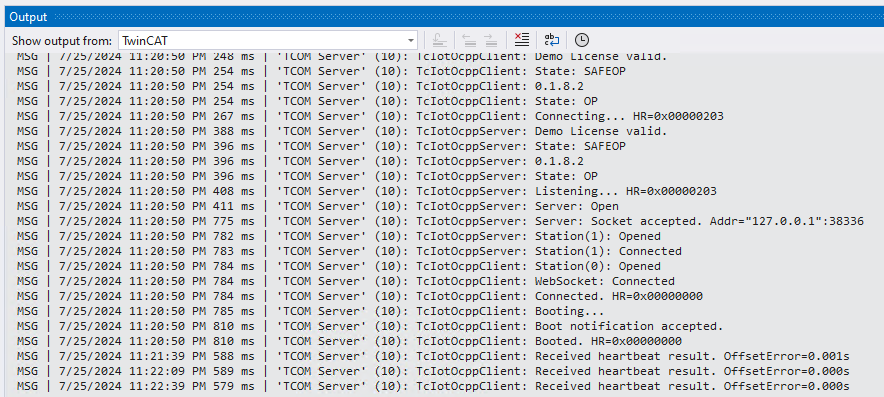884x397 pixels.
Task: Toggle timestamps with the clock icon
Action: [582, 40]
